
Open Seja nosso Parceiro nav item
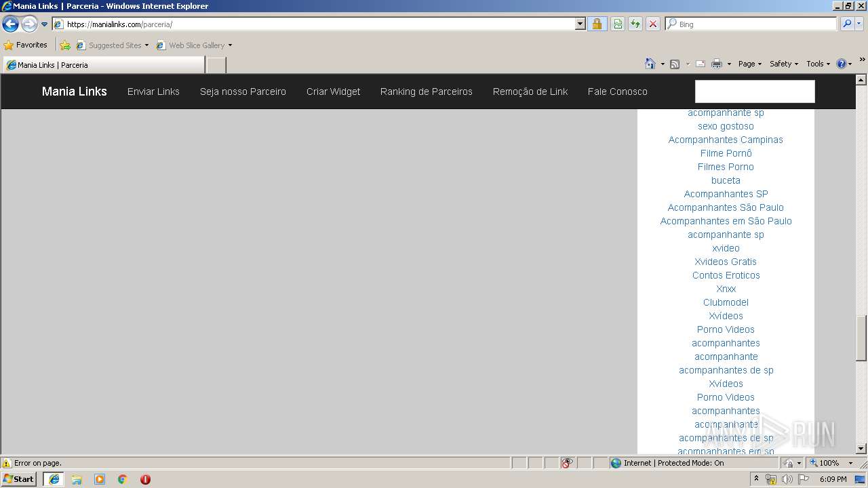click(x=243, y=91)
